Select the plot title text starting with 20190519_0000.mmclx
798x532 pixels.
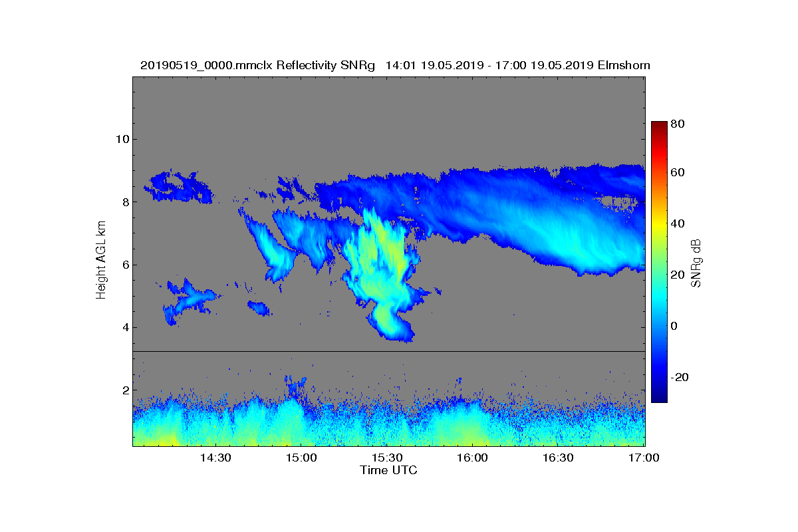click(x=395, y=65)
